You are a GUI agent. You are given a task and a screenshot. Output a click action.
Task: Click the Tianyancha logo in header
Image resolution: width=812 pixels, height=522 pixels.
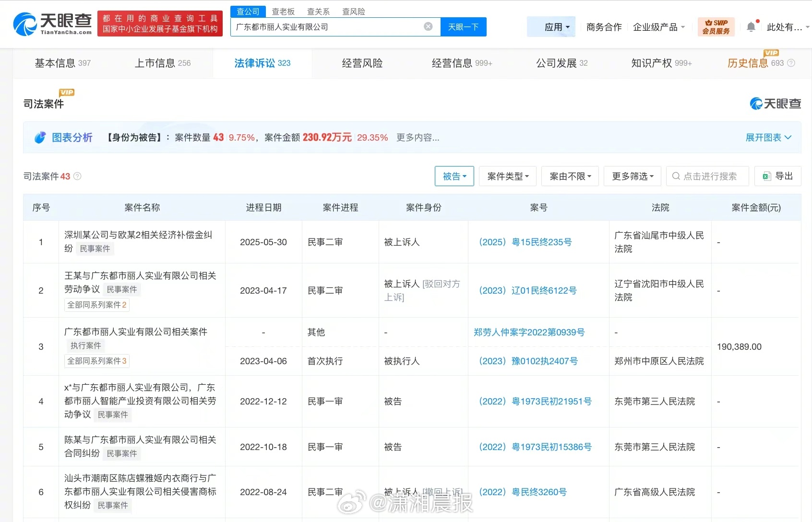[x=52, y=24]
